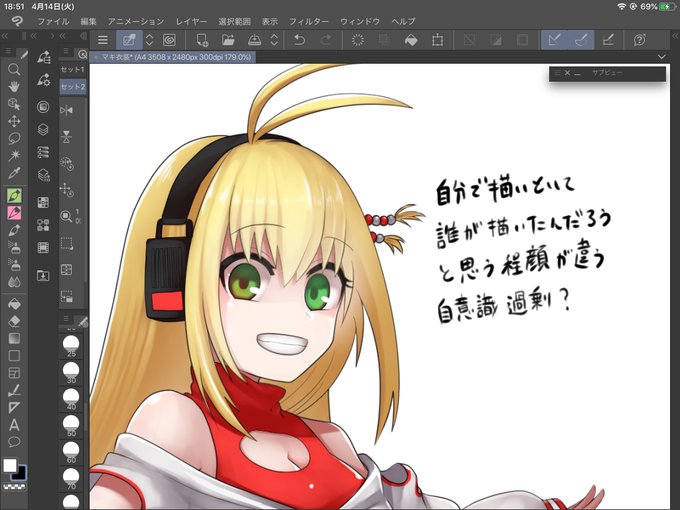Open the フィルター menu

point(309,21)
